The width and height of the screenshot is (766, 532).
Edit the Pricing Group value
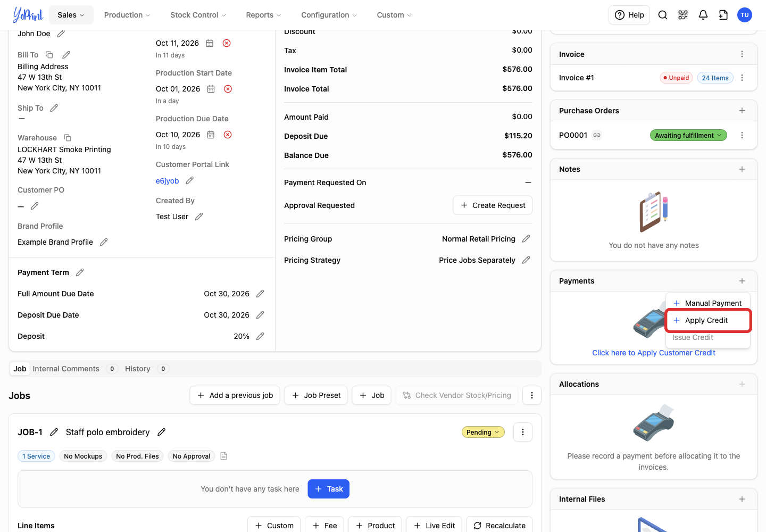526,239
